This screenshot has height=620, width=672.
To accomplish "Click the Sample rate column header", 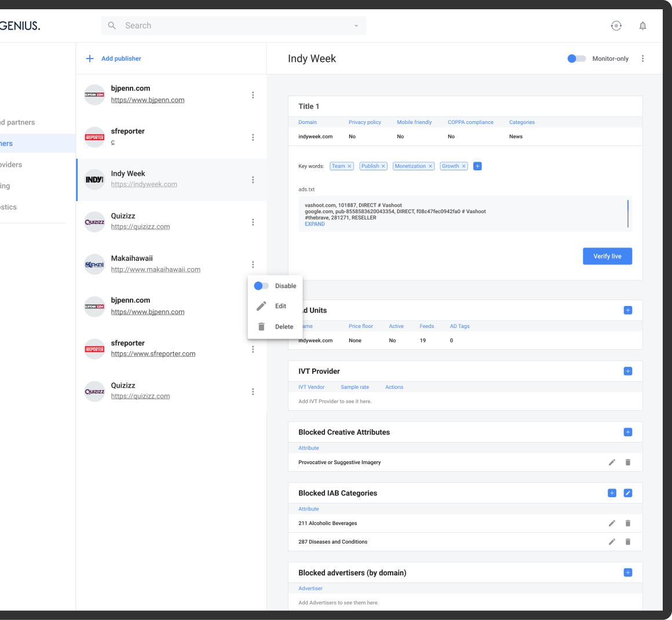I will point(355,387).
